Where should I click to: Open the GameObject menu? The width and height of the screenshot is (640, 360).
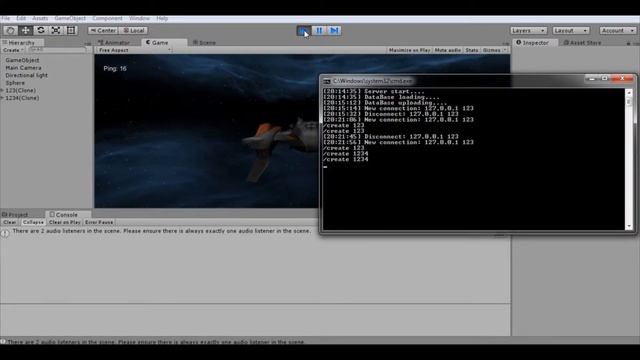point(70,18)
